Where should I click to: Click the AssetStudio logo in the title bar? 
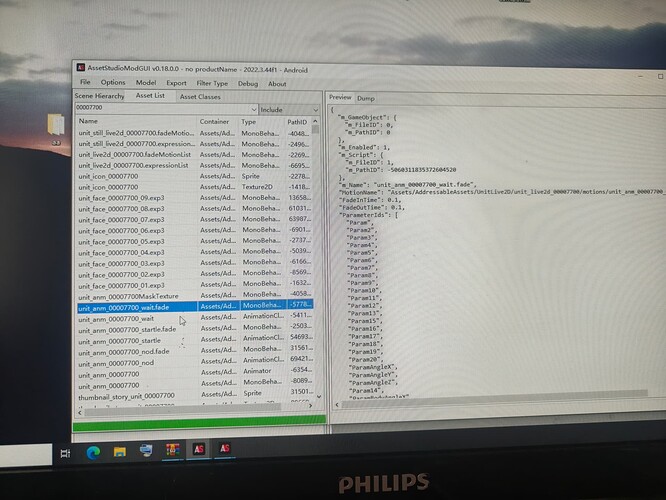click(80, 68)
